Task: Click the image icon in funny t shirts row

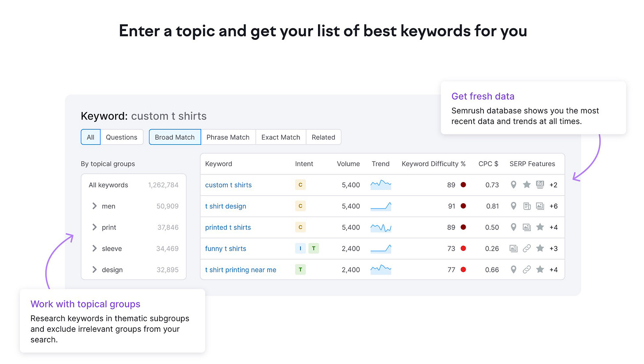Action: pos(513,248)
